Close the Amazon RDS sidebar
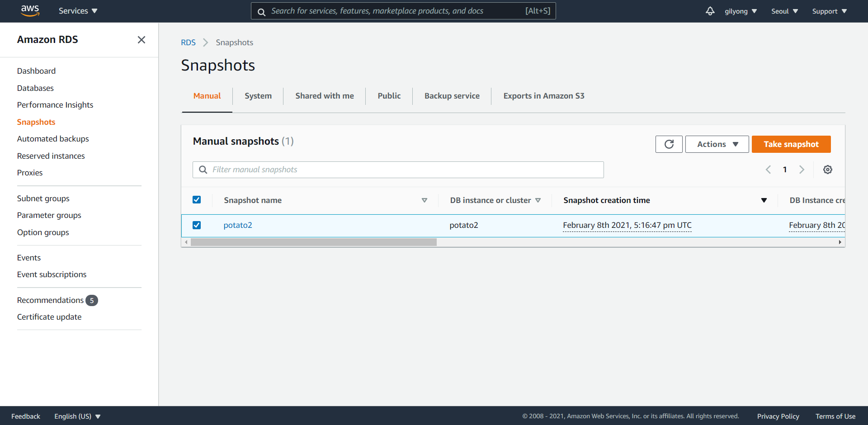Screen dimensions: 868x425 (142, 40)
